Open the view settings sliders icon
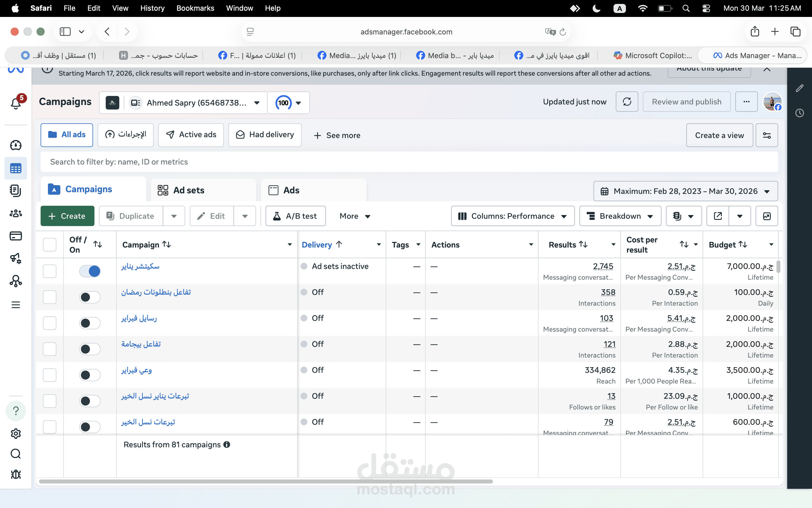Image resolution: width=812 pixels, height=508 pixels. 767,135
